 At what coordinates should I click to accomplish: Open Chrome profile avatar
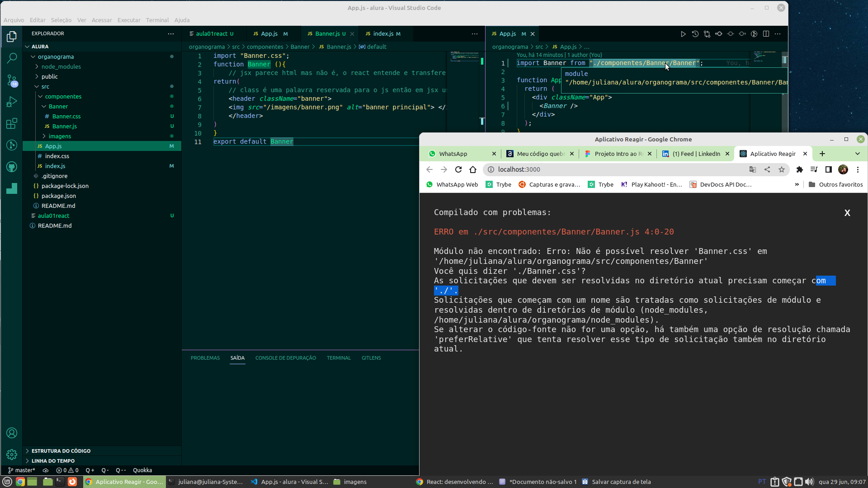[843, 169]
